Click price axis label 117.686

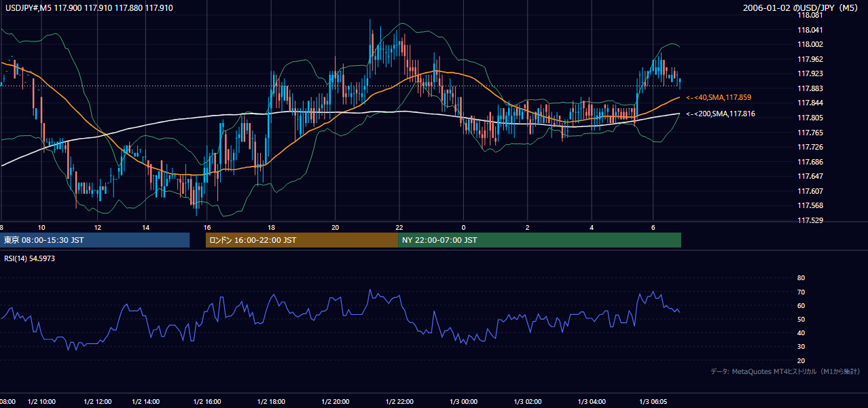click(809, 162)
